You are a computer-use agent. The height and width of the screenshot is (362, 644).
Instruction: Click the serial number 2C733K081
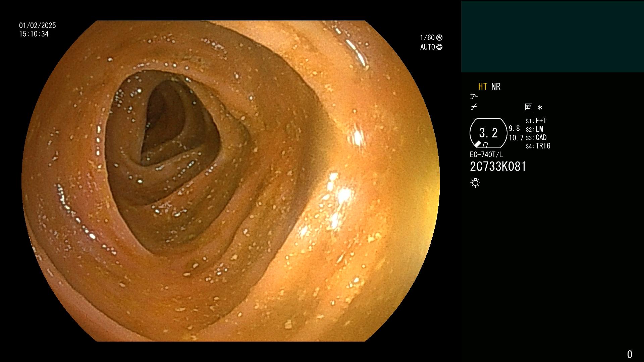tap(498, 167)
